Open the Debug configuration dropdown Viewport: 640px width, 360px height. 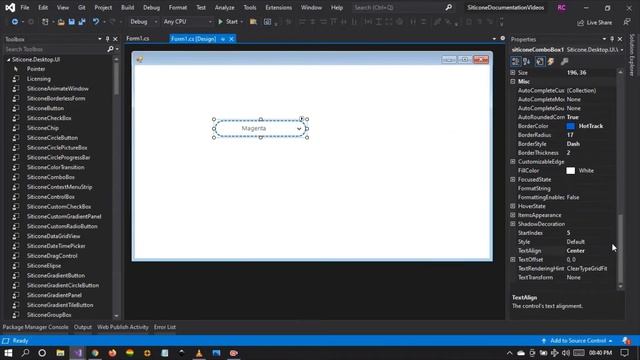click(x=143, y=22)
